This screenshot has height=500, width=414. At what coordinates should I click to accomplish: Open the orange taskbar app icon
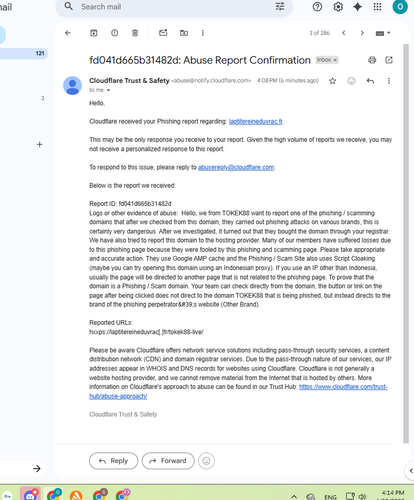pyautogui.click(x=76, y=495)
